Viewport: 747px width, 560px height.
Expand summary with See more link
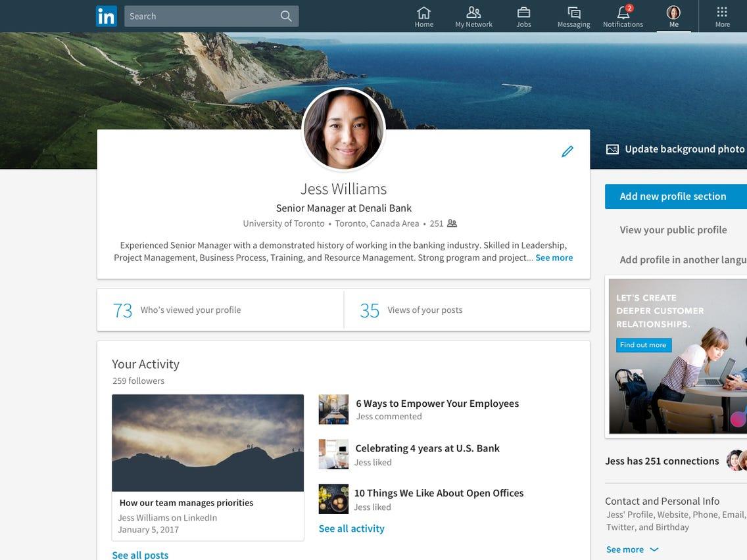point(554,258)
